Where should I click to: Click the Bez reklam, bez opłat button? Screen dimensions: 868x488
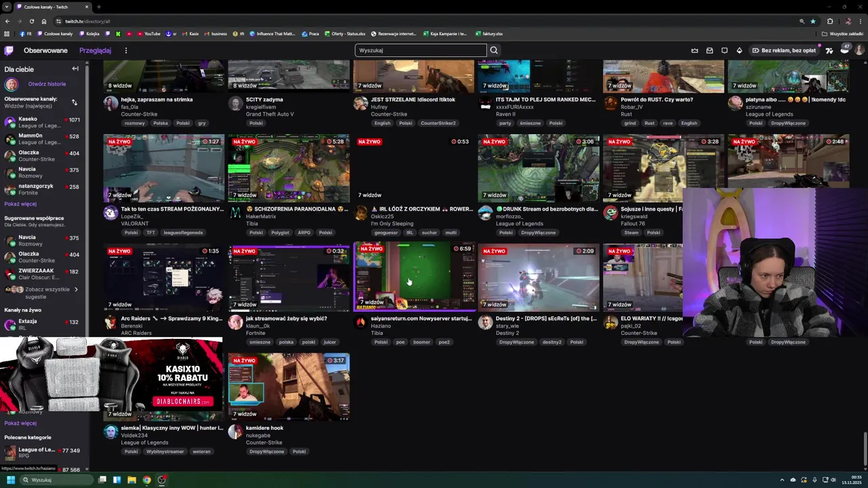point(783,50)
